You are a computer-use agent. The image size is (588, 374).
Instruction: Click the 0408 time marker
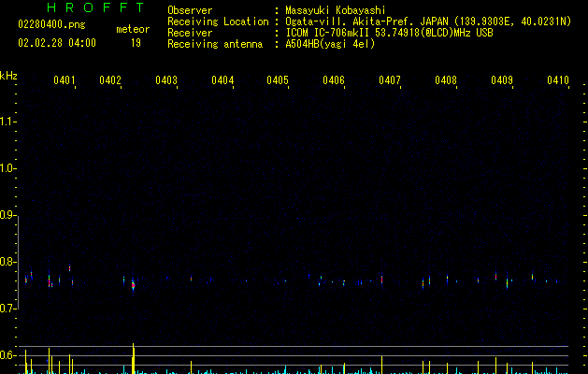(x=446, y=80)
